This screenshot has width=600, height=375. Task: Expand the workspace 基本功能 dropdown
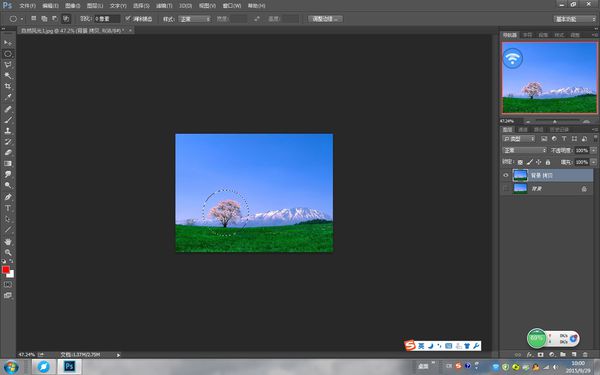point(575,19)
